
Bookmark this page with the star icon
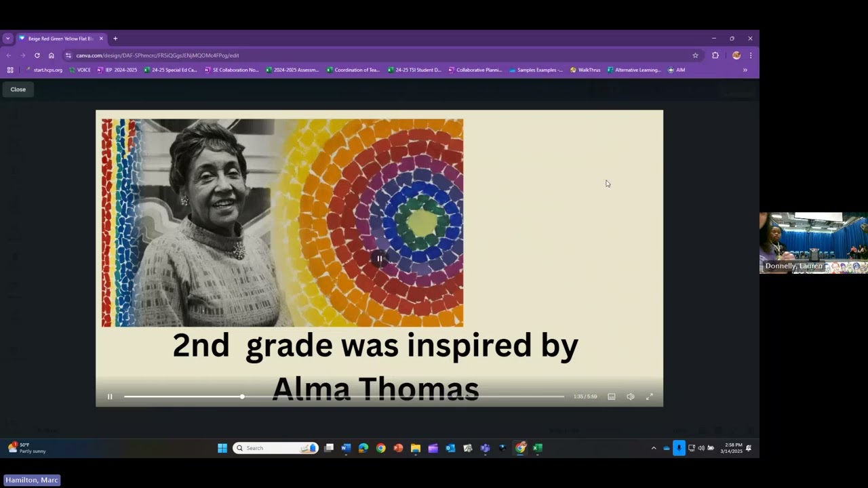click(x=695, y=56)
